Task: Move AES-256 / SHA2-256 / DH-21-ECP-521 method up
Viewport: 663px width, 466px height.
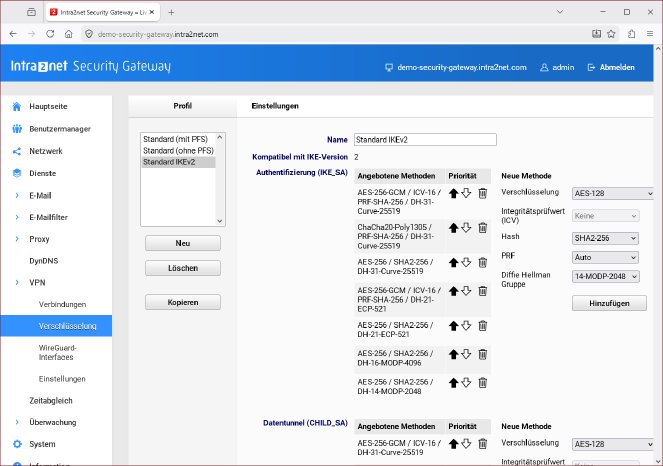Action: coord(454,326)
